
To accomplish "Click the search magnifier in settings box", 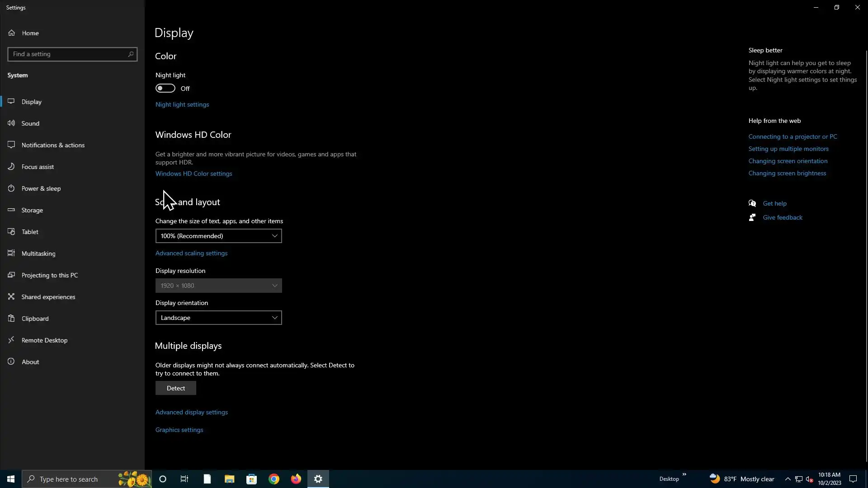I will click(x=131, y=54).
